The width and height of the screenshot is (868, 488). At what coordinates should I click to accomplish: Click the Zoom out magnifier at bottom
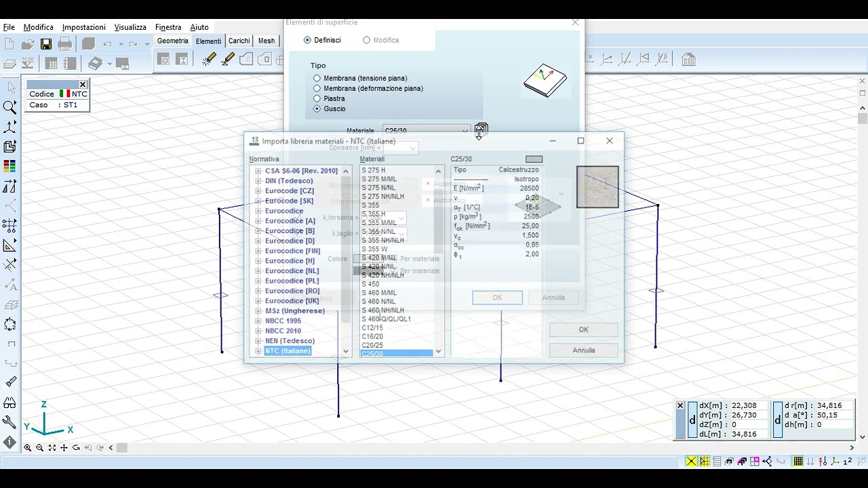tap(40, 448)
